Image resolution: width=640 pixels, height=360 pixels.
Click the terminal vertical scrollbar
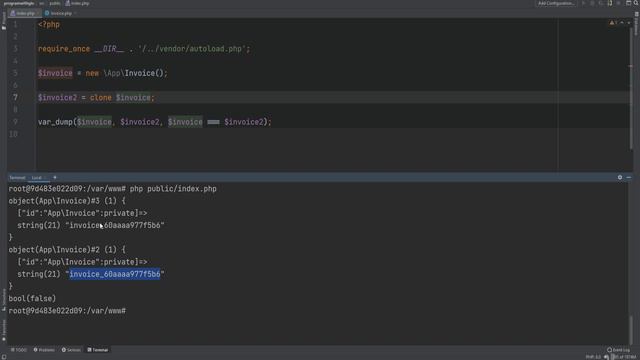pos(631,330)
